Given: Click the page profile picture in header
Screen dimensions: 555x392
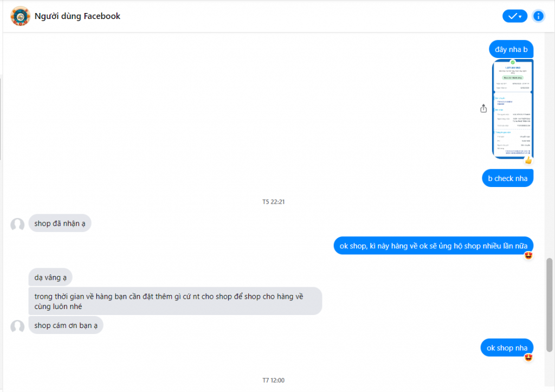Looking at the screenshot, I should (20, 16).
